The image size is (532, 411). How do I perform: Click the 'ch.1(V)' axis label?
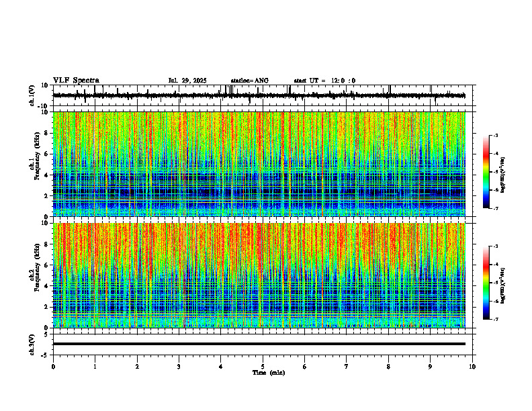(x=32, y=95)
